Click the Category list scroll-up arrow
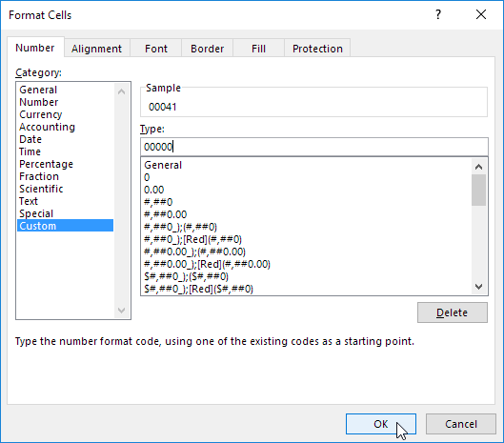504x443 pixels. 122,92
